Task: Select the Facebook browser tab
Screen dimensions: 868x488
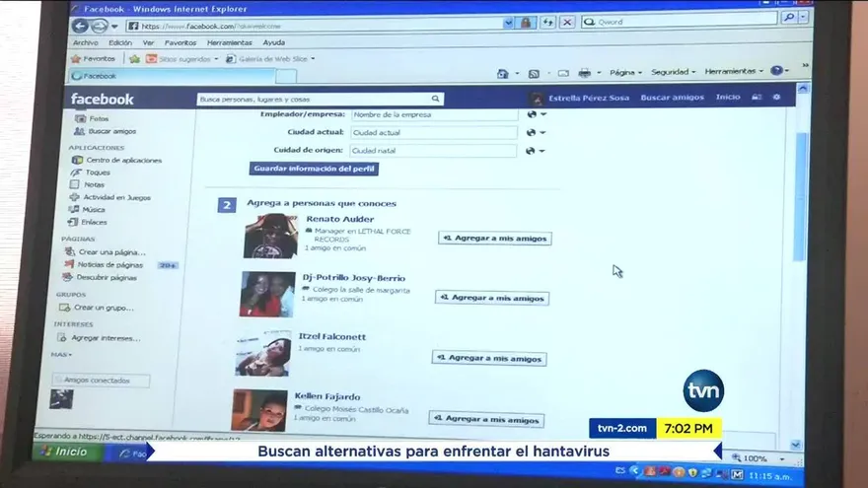Action: (x=172, y=76)
